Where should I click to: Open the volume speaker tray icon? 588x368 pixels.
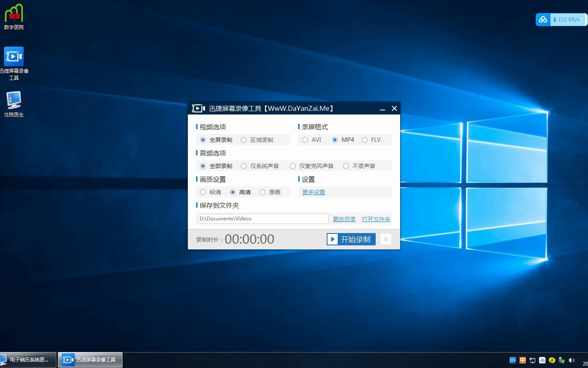572,360
